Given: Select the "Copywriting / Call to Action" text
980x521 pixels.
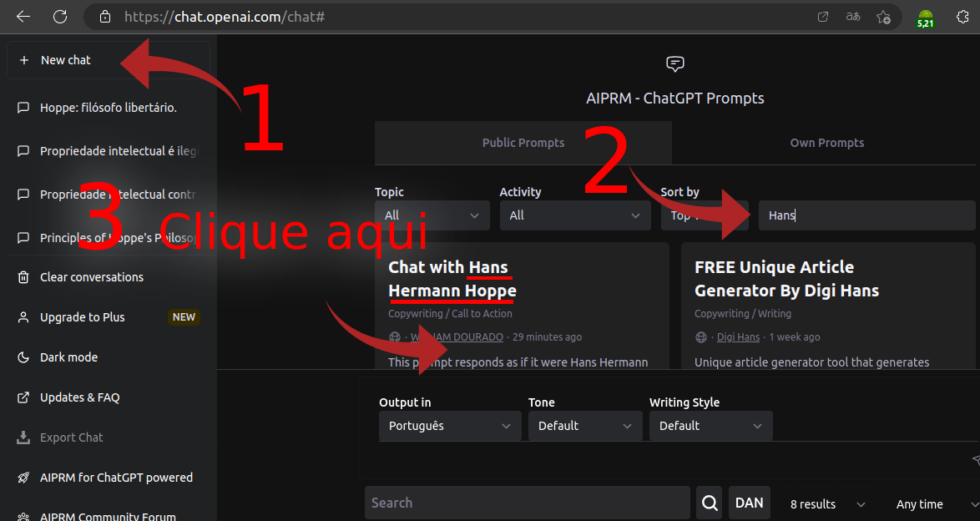Looking at the screenshot, I should (x=450, y=313).
